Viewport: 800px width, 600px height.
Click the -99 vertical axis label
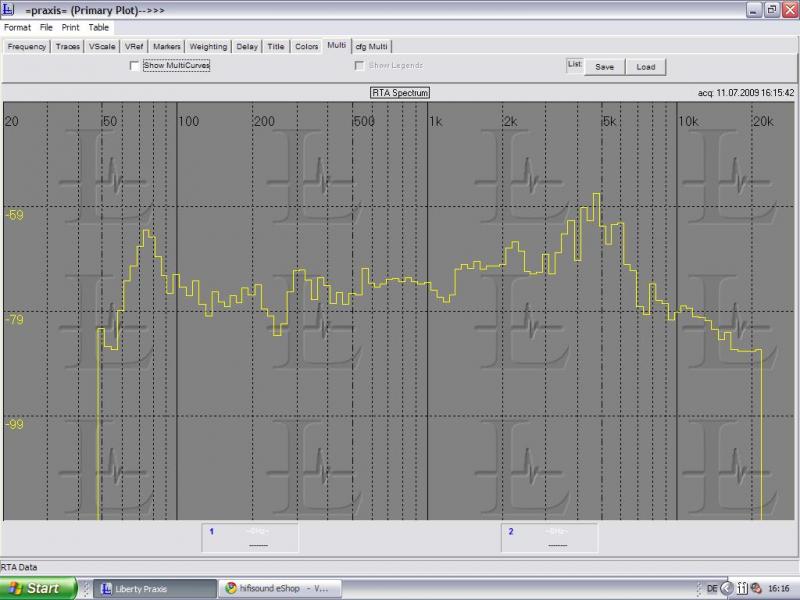14,424
